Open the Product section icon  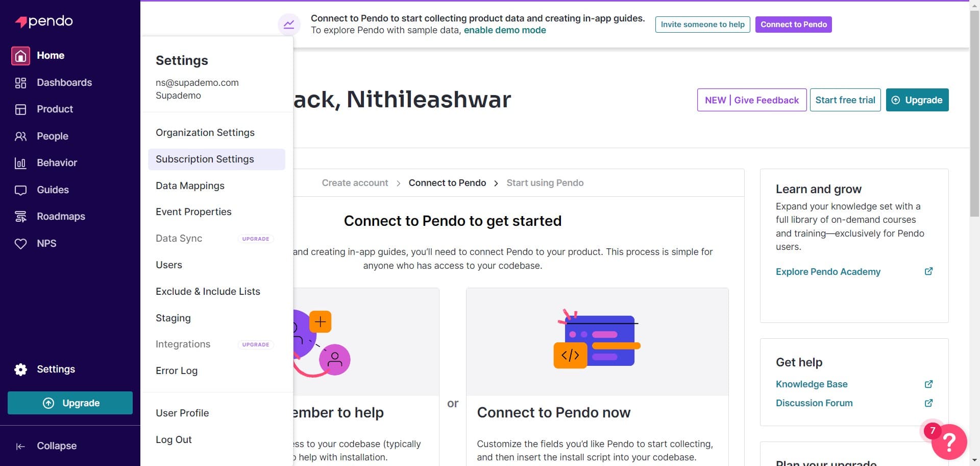pos(20,109)
